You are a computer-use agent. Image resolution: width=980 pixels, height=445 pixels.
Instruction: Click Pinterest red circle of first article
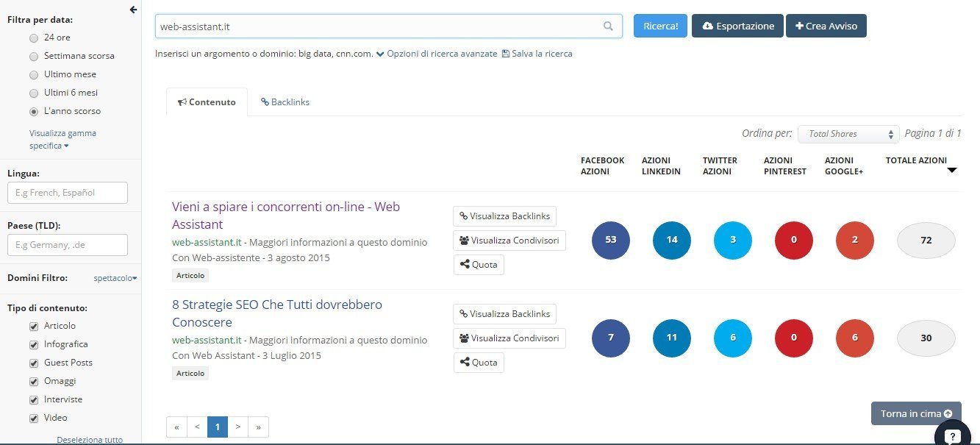[793, 241]
